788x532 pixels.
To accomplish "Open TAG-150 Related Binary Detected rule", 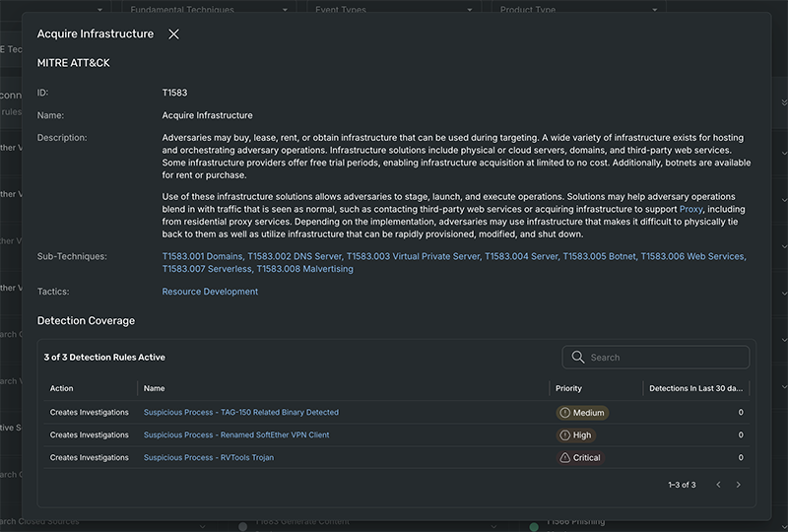I will click(241, 413).
